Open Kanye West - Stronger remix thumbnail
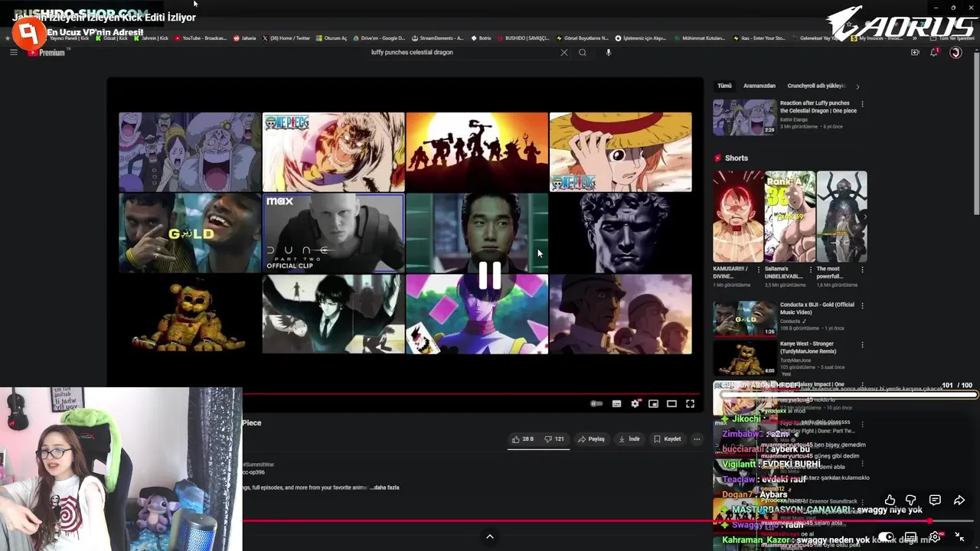Viewport: 980px width, 551px height. [x=744, y=357]
